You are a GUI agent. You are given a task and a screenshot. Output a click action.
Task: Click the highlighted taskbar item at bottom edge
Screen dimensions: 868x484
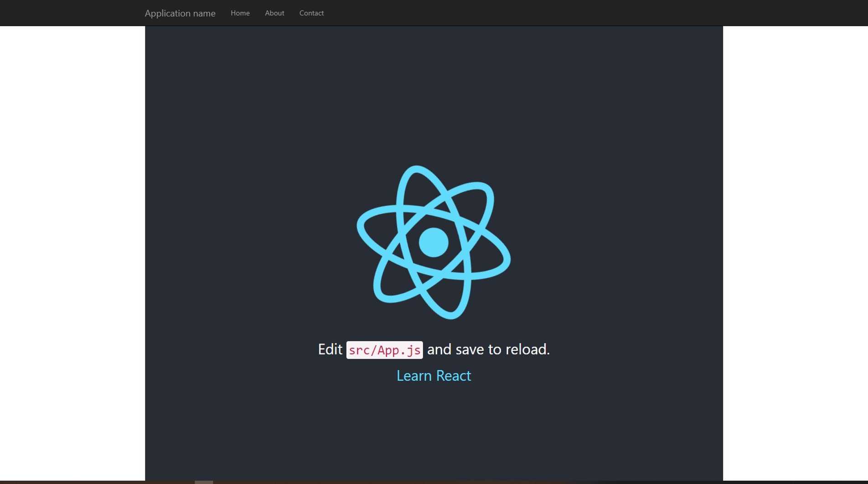coord(204,482)
